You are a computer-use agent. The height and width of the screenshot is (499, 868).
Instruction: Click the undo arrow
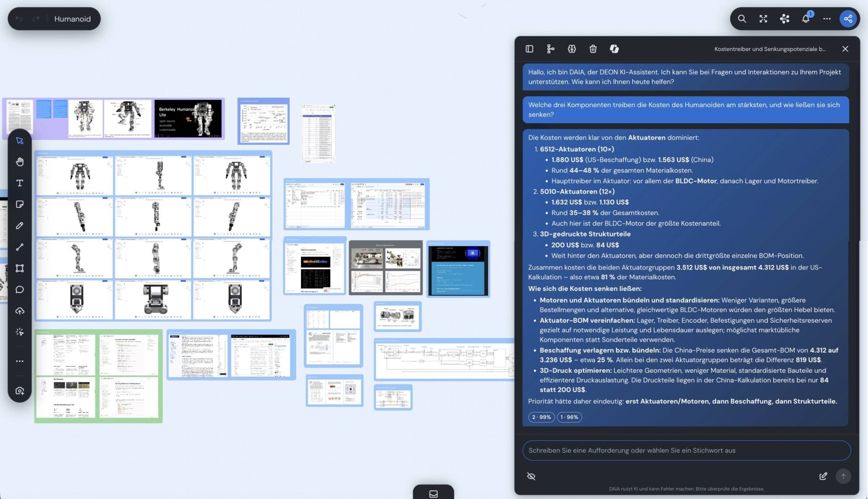pyautogui.click(x=19, y=19)
